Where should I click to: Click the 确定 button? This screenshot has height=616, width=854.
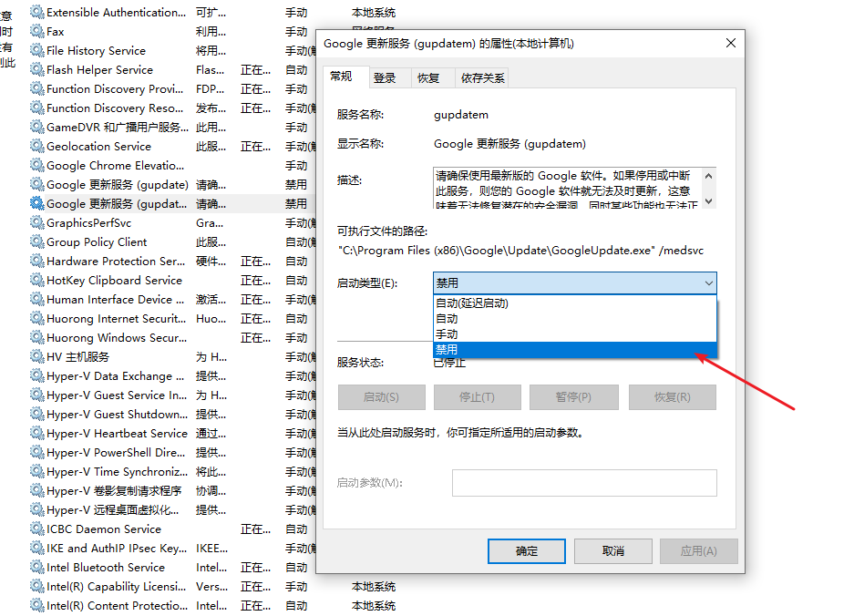pyautogui.click(x=527, y=551)
